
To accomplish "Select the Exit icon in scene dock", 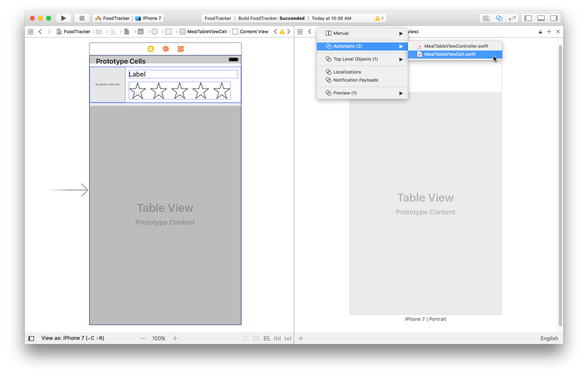I will tap(181, 49).
